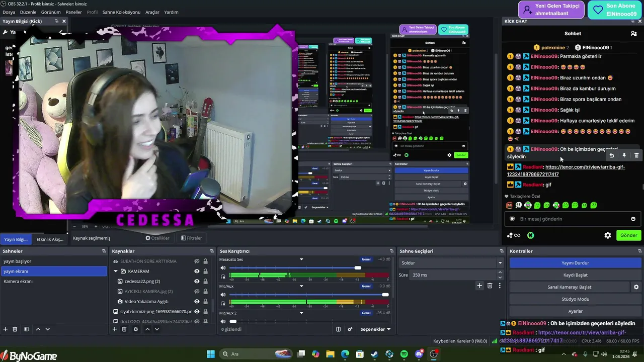Unlock the cedessa22.png (2) source
This screenshot has width=644, height=362.
(205, 282)
